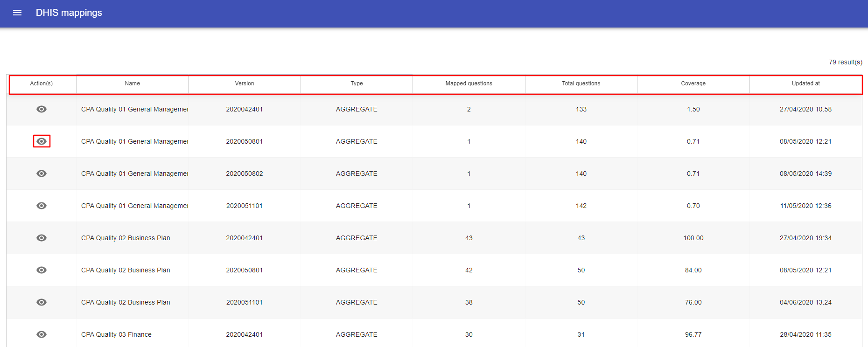This screenshot has height=347, width=868.
Task: Click name cell CPA Quality 03 Finance
Action: [x=116, y=334]
